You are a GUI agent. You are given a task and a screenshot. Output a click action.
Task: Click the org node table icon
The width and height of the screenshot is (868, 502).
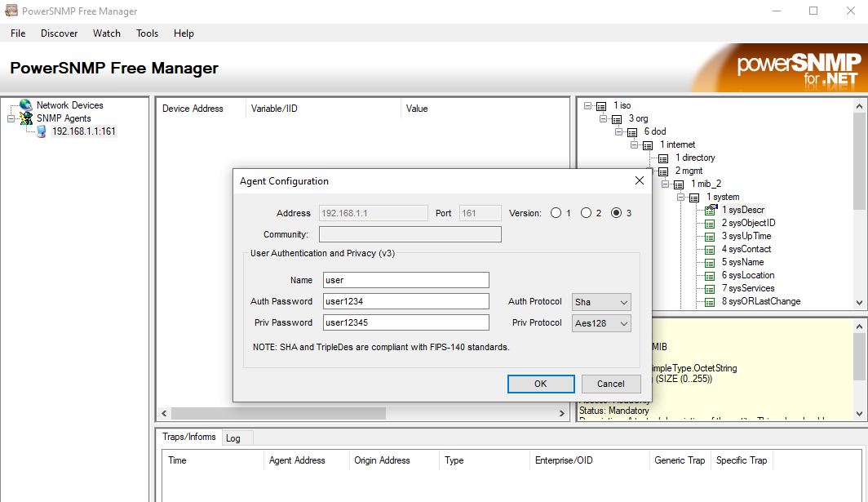617,119
